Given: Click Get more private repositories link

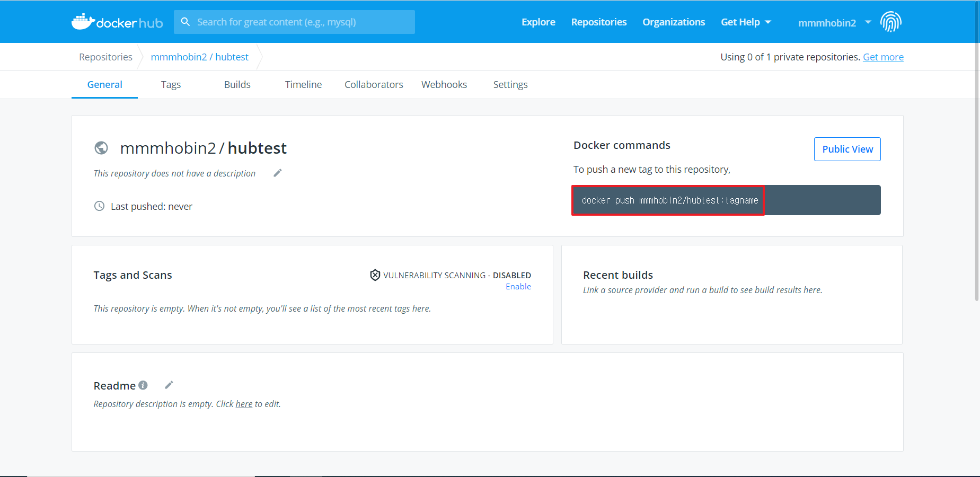Looking at the screenshot, I should [883, 57].
